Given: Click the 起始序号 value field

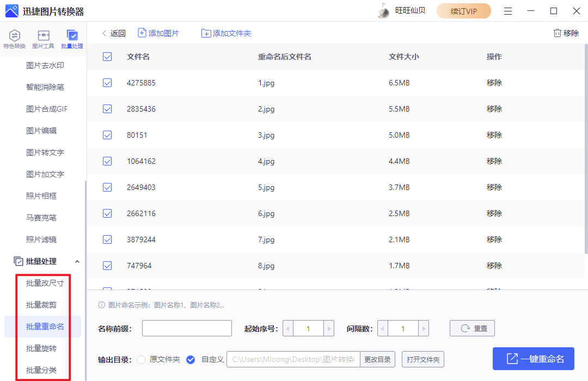Looking at the screenshot, I should pos(308,329).
